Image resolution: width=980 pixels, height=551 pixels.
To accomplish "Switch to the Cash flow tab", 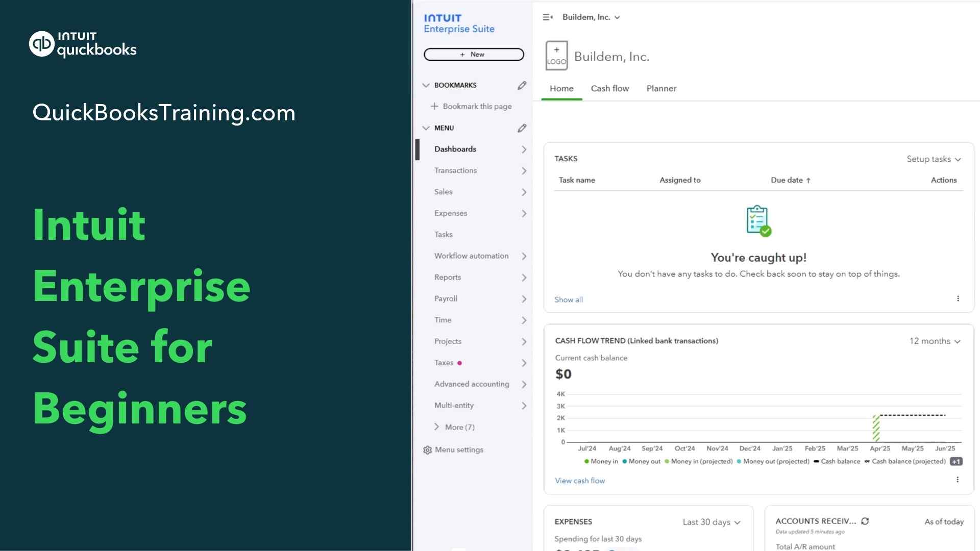I will (610, 88).
